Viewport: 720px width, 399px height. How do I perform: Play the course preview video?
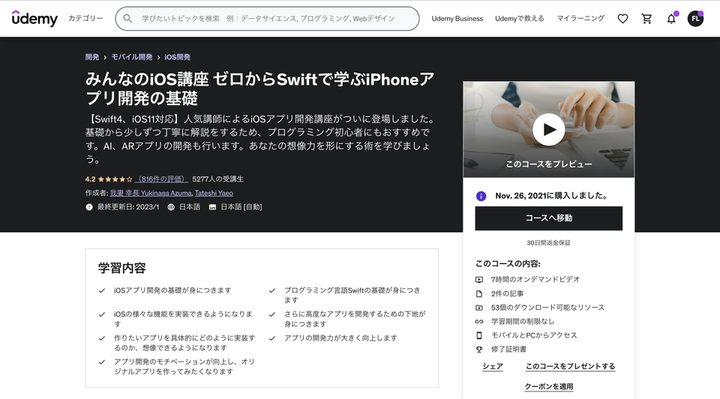[549, 130]
